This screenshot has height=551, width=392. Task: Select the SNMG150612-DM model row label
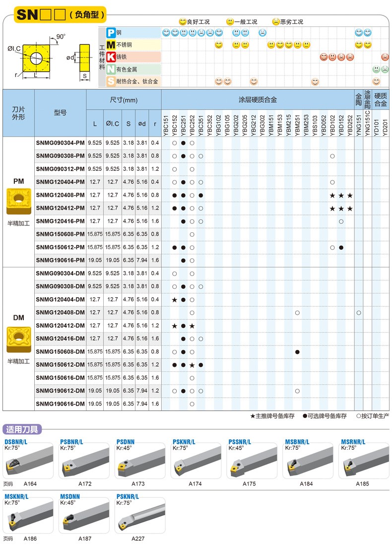point(61,365)
